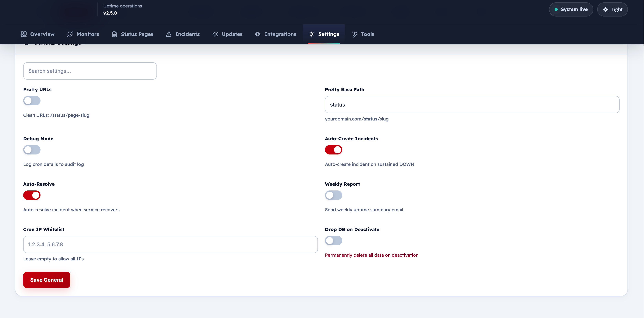644x318 pixels.
Task: Click 'Permanently delete all data on deactivation' text
Action: pyautogui.click(x=372, y=255)
